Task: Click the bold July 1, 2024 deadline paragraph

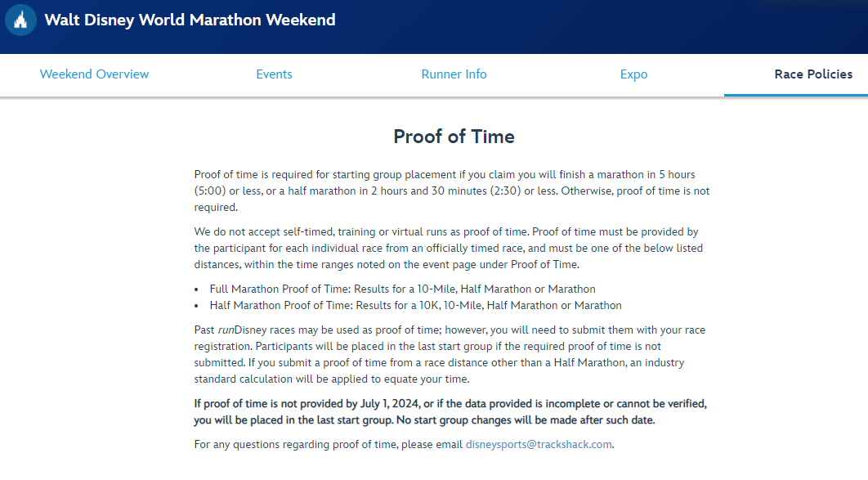Action: click(450, 412)
